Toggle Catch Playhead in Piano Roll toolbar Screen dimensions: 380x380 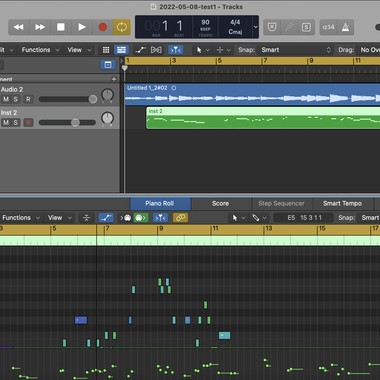(x=160, y=218)
